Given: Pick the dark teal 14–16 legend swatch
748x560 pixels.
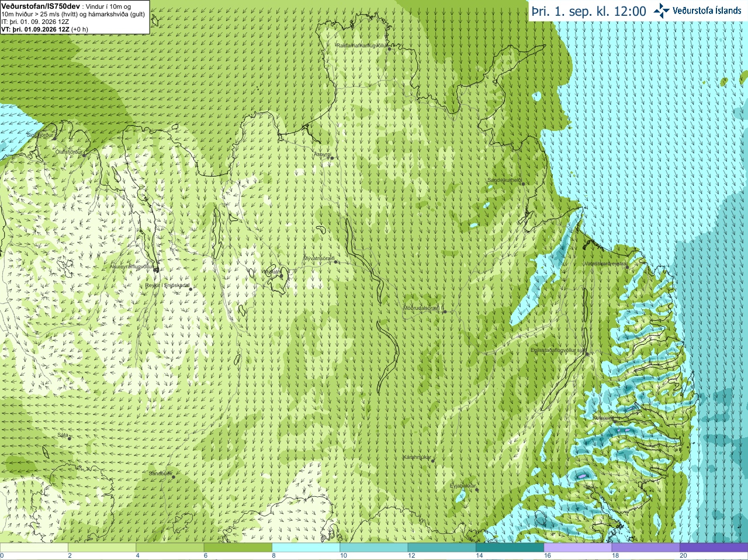Looking at the screenshot, I should tap(510, 548).
